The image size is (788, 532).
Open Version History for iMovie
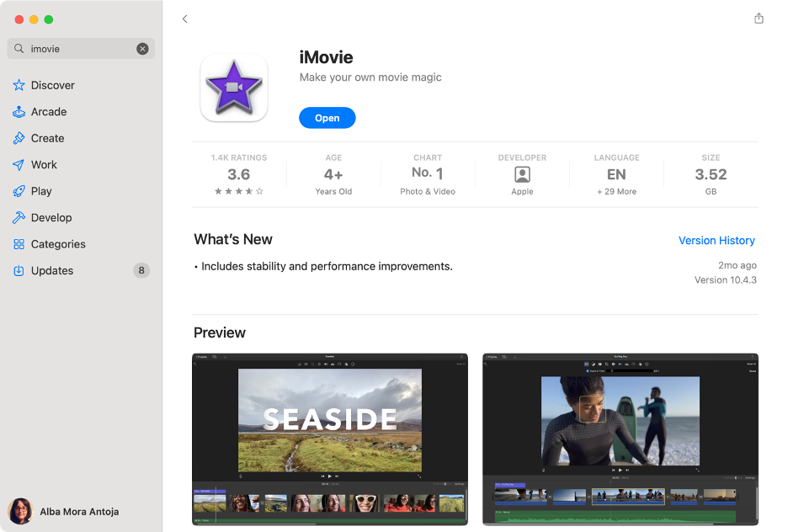[x=716, y=240]
